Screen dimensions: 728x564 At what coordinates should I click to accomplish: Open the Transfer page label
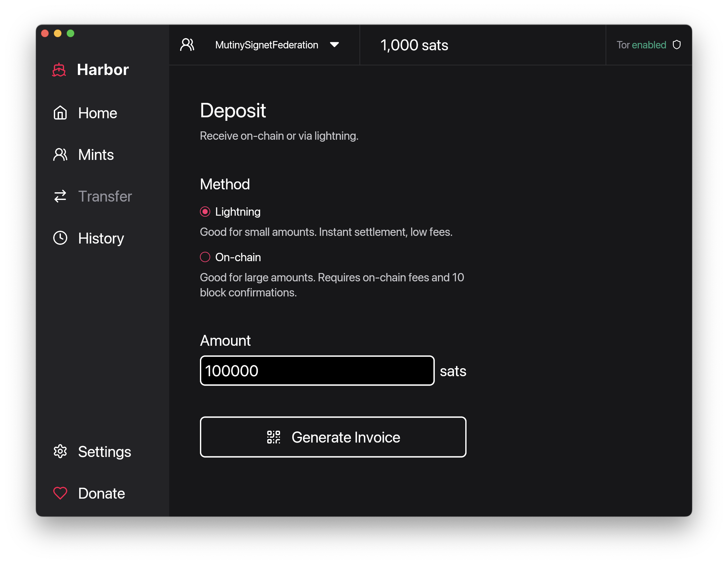105,196
